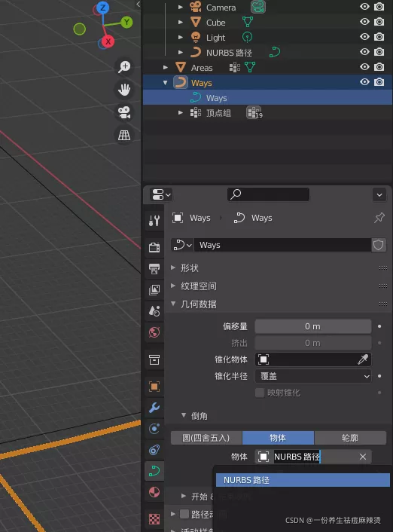This screenshot has height=532, width=393.
Task: Open the Tool properties tab
Action: pos(154,221)
